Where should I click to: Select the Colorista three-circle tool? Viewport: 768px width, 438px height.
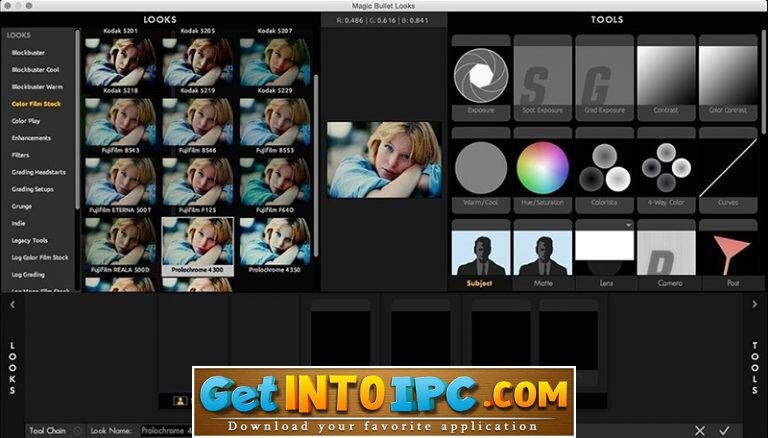[x=604, y=168]
